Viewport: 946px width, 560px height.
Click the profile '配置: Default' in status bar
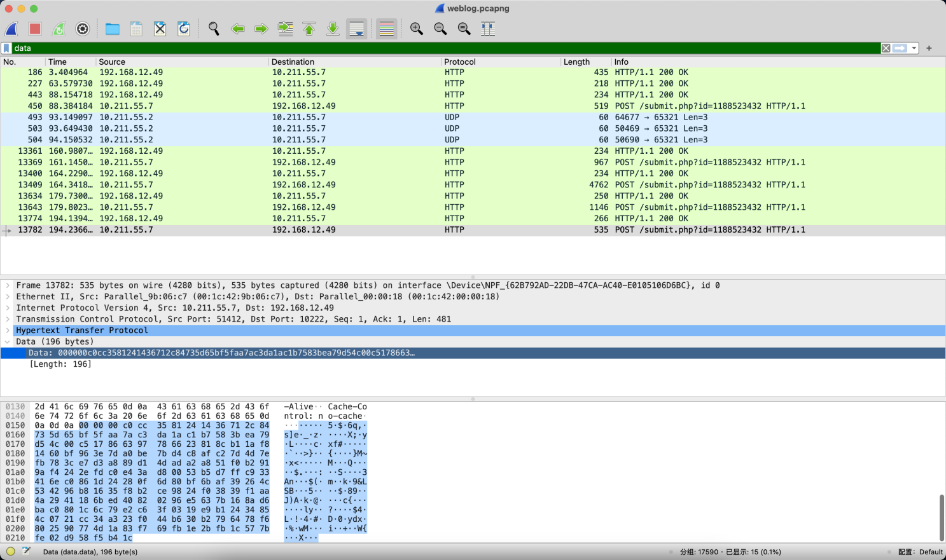pyautogui.click(x=920, y=552)
